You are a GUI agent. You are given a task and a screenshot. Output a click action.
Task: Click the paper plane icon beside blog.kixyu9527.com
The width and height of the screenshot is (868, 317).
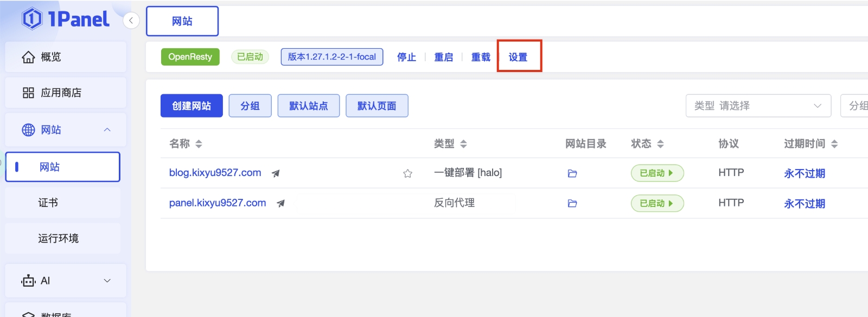click(276, 173)
